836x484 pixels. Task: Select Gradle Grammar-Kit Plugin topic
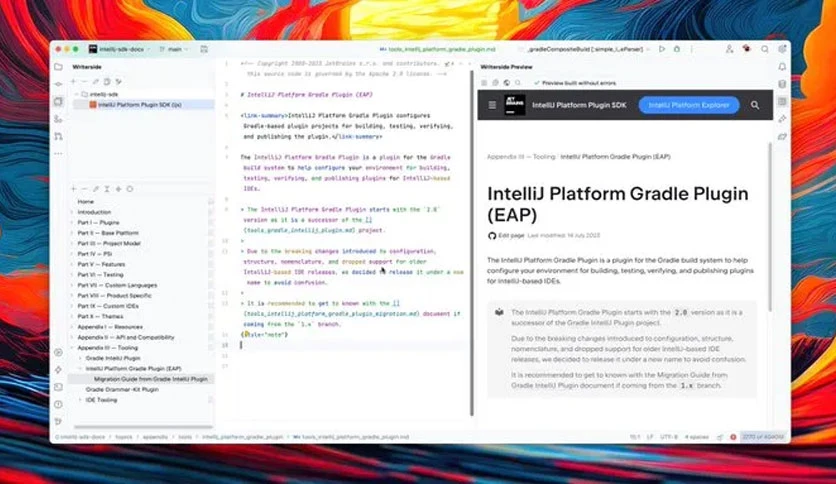coord(122,390)
